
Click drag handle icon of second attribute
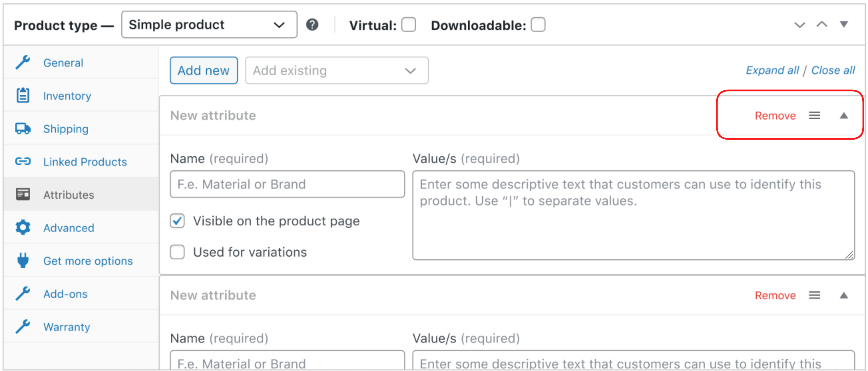click(814, 295)
